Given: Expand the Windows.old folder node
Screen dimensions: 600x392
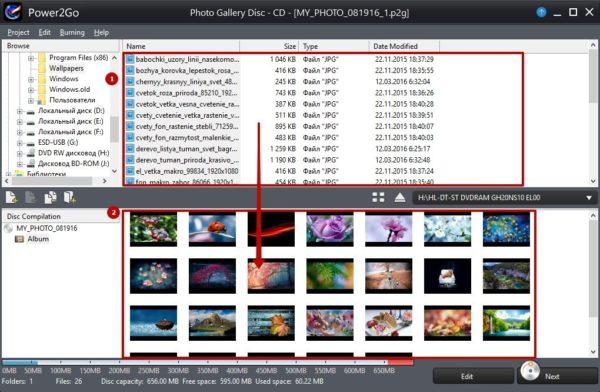Looking at the screenshot, I should pos(31,90).
